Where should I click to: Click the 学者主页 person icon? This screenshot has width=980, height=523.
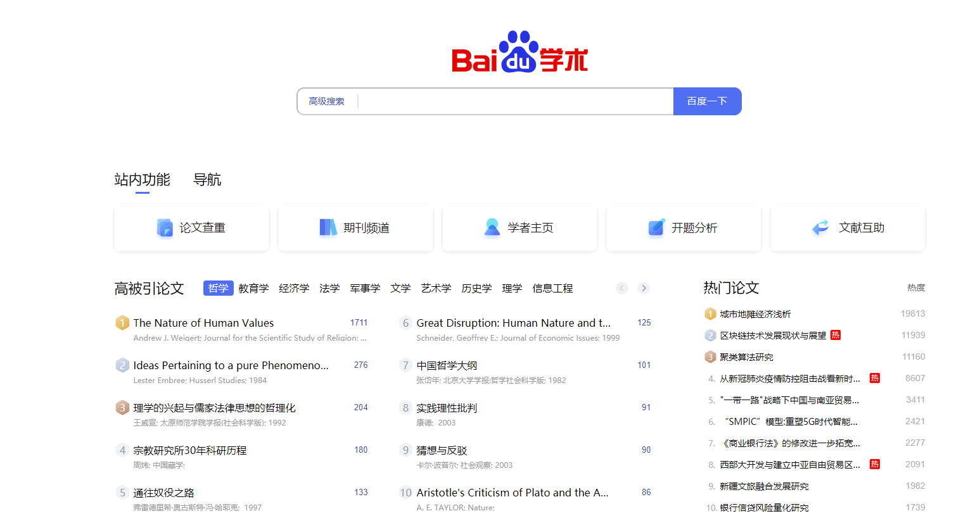(x=492, y=227)
